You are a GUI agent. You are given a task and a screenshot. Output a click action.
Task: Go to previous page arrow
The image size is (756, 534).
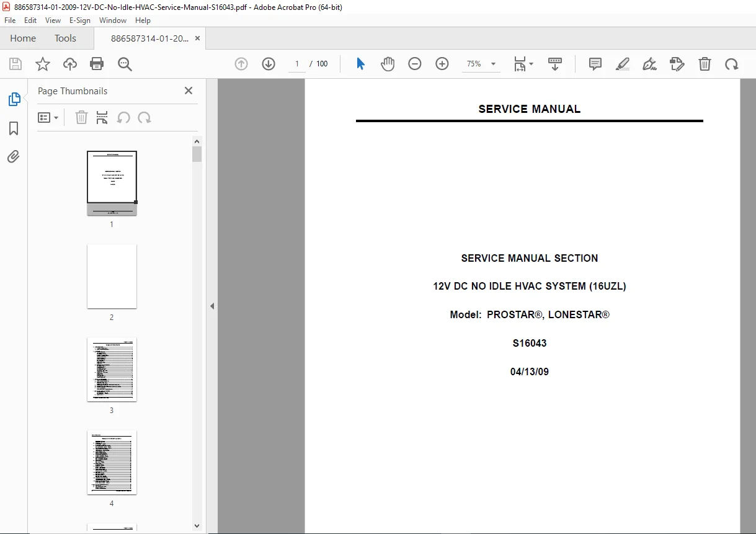click(241, 64)
